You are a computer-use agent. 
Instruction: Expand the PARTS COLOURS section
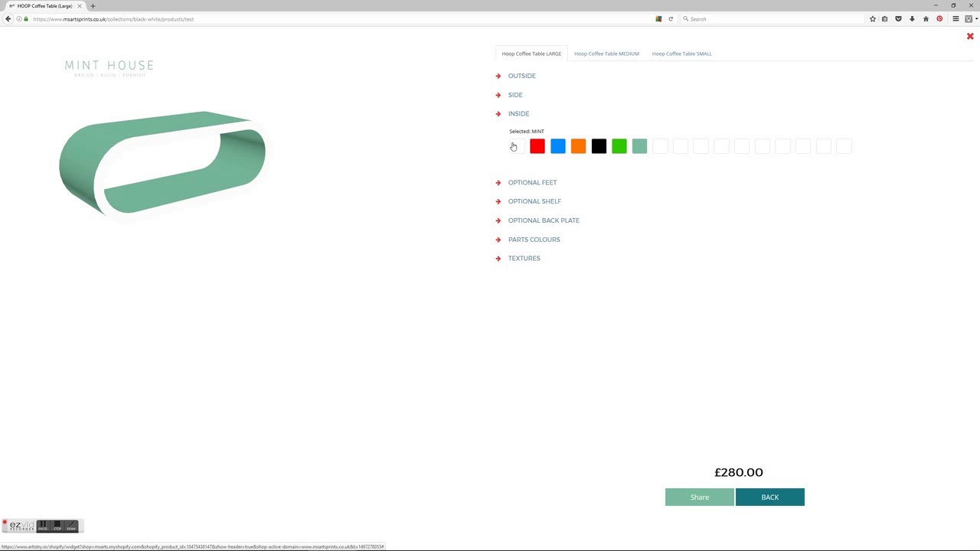click(x=534, y=240)
